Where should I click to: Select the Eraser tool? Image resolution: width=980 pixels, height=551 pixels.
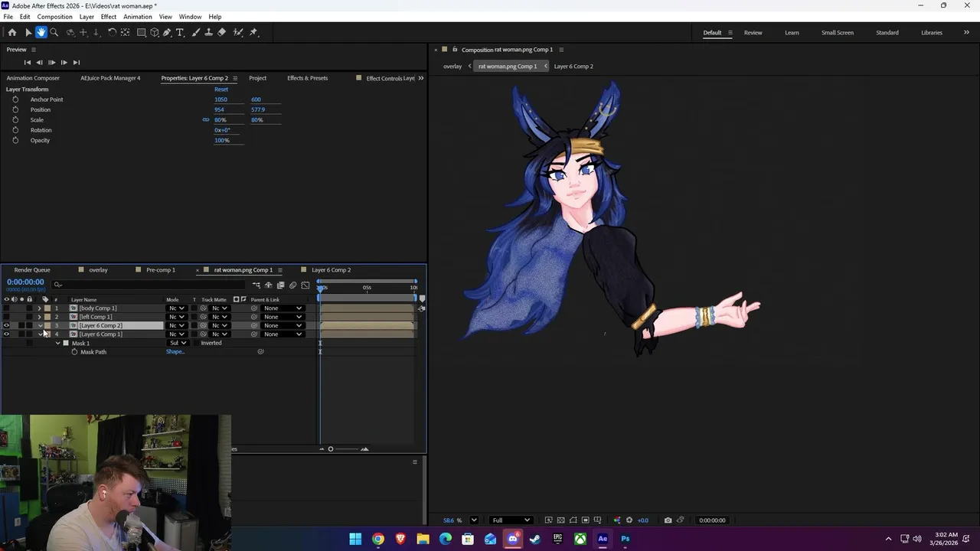[x=222, y=32]
